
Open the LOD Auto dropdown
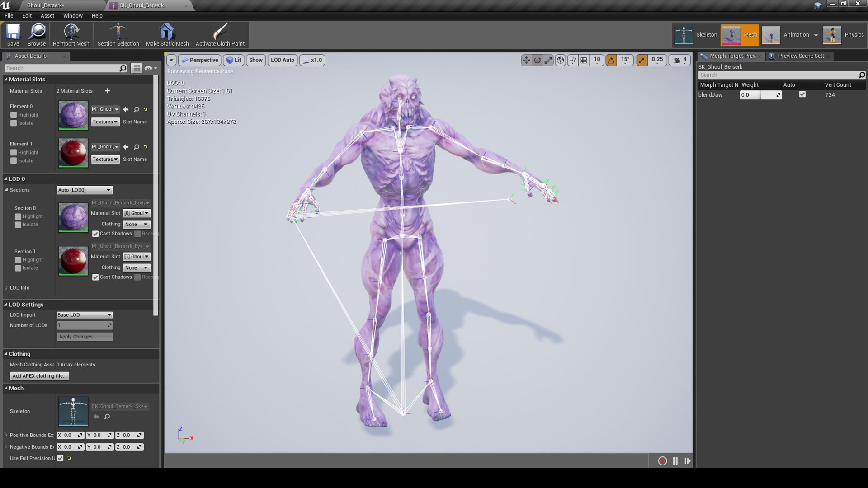(x=282, y=60)
